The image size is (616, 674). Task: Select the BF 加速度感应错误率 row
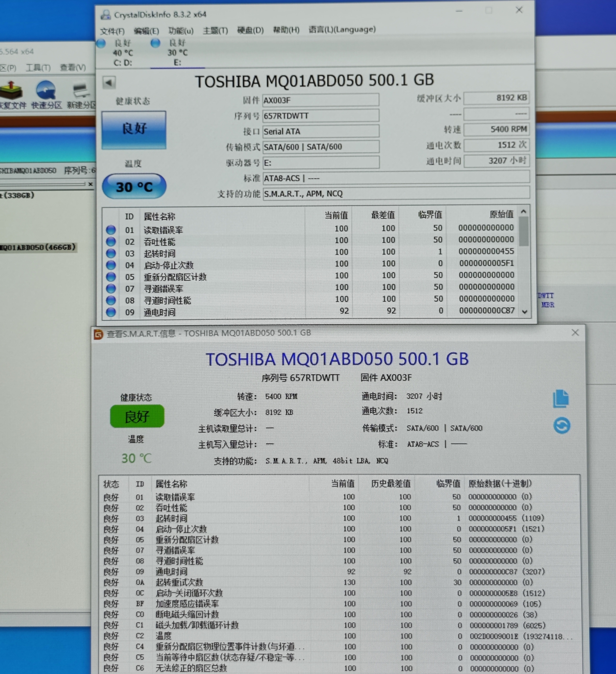[x=339, y=603]
